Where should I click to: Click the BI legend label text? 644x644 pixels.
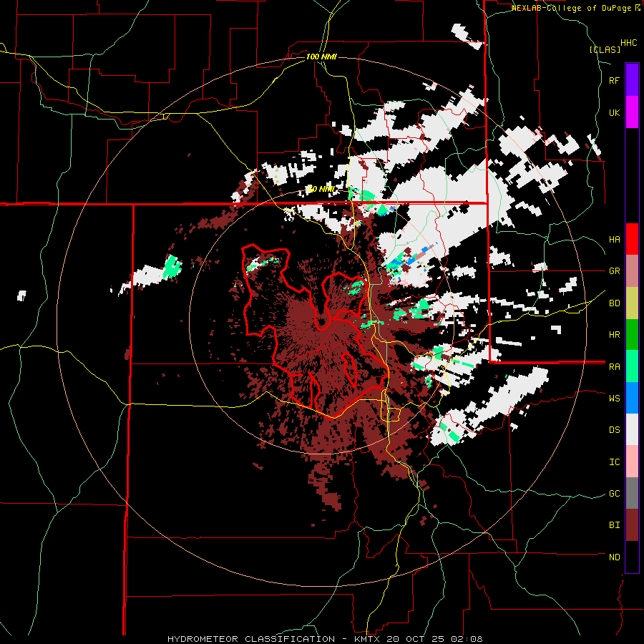tap(615, 525)
